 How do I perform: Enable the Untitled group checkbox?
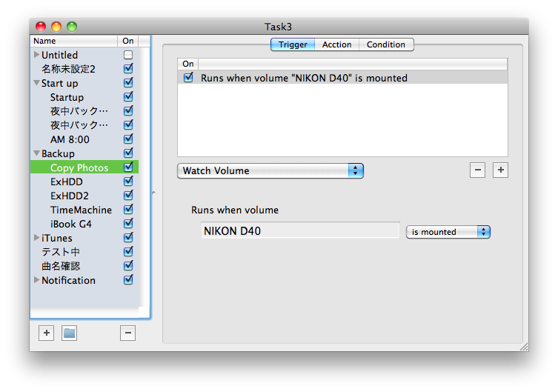click(128, 55)
